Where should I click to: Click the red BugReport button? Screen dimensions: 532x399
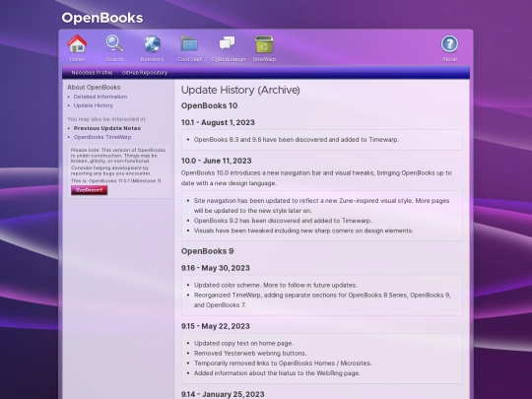(x=90, y=190)
